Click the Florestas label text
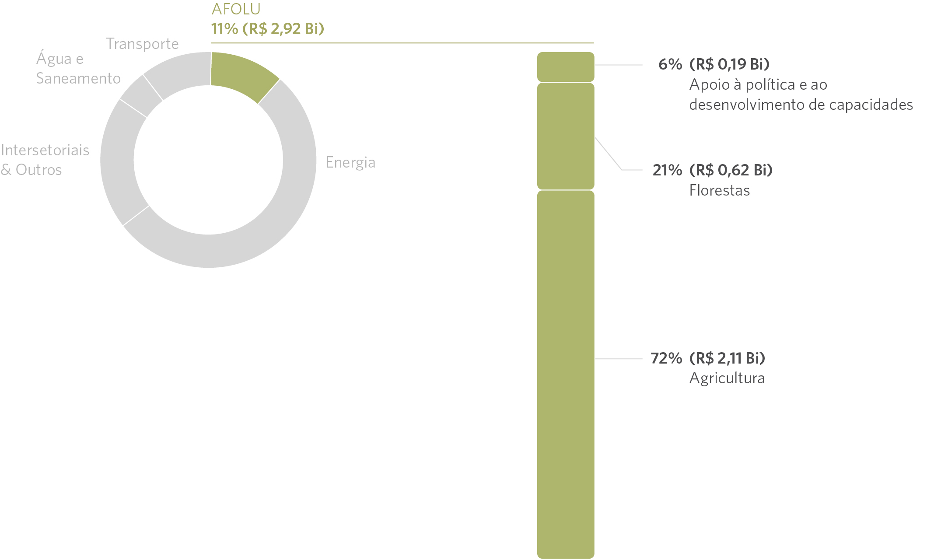This screenshot has height=560, width=927. tap(720, 190)
